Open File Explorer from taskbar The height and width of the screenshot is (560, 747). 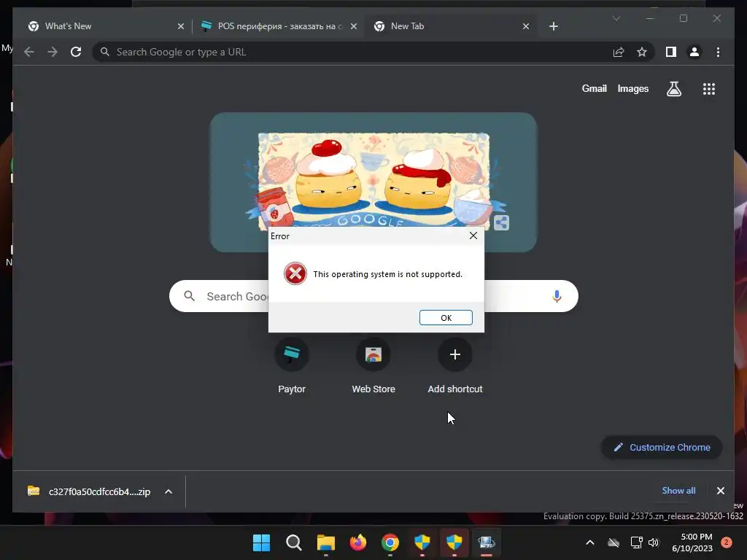point(326,542)
